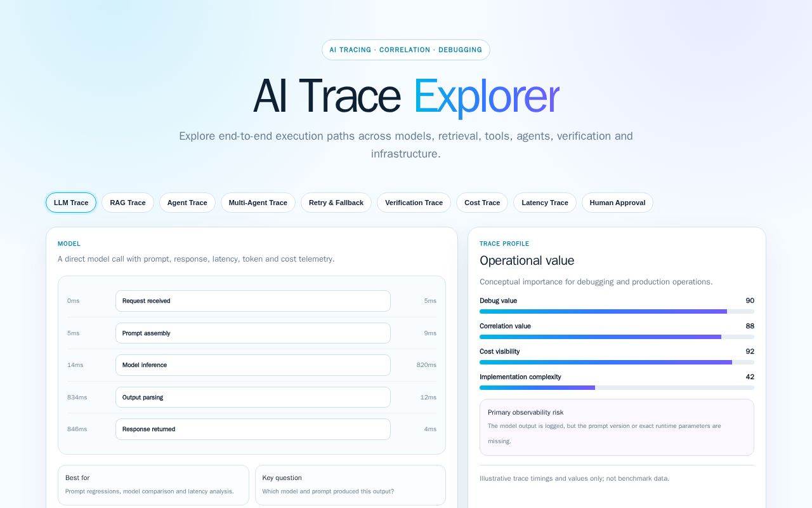812x508 pixels.
Task: Click the Cost visibility score 92
Action: coord(750,351)
